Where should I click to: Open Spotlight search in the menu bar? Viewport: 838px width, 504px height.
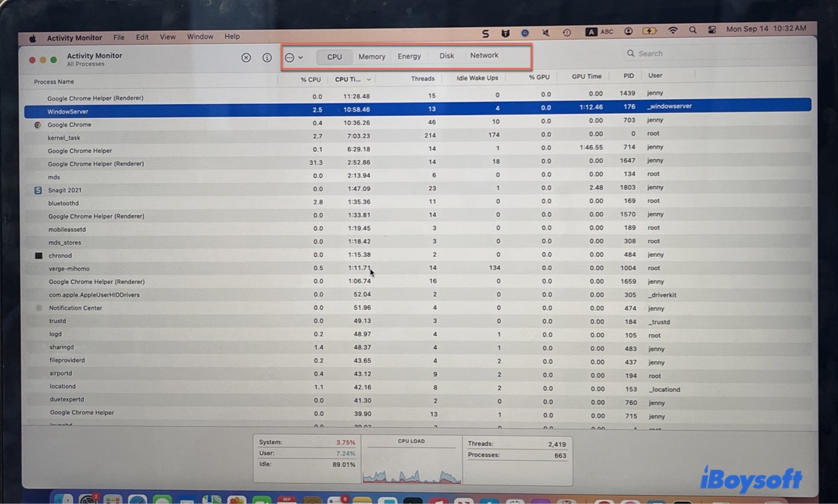click(693, 31)
